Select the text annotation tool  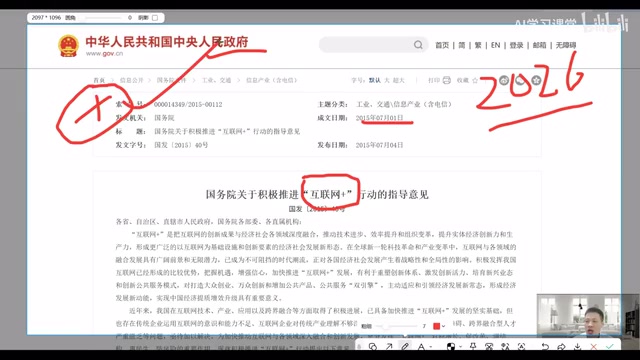421,347
